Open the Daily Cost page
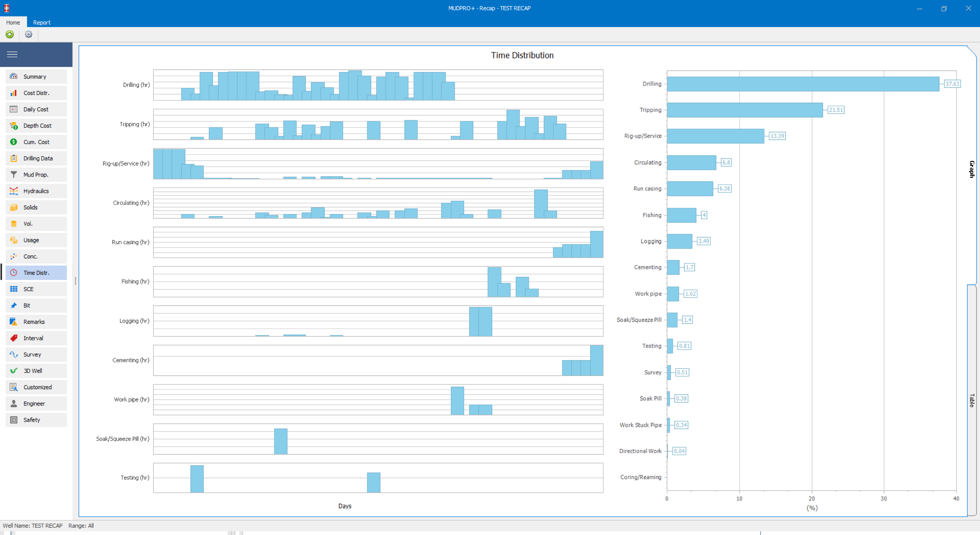980x535 pixels. (36, 109)
